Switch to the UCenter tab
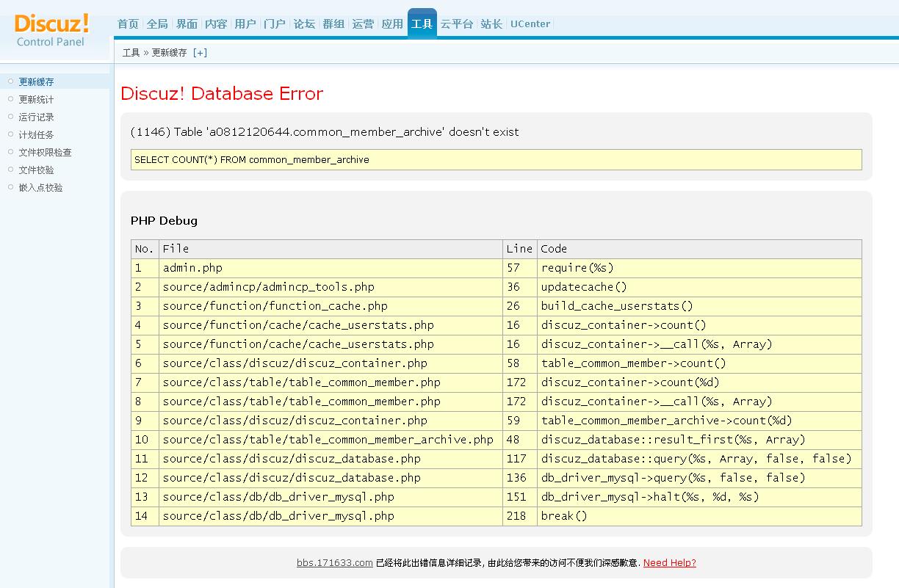 pyautogui.click(x=530, y=24)
